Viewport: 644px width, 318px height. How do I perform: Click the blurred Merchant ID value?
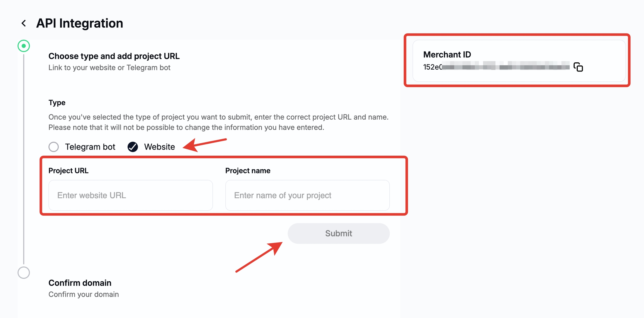pyautogui.click(x=496, y=67)
